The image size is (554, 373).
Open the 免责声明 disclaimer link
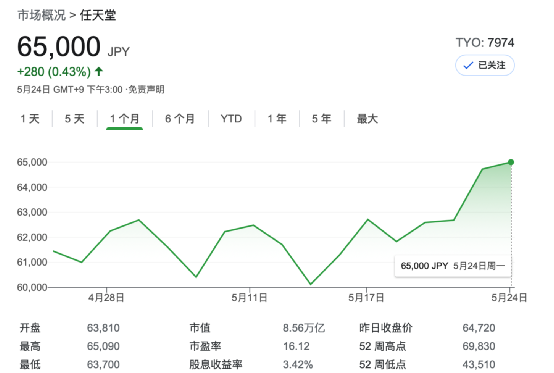pos(146,89)
